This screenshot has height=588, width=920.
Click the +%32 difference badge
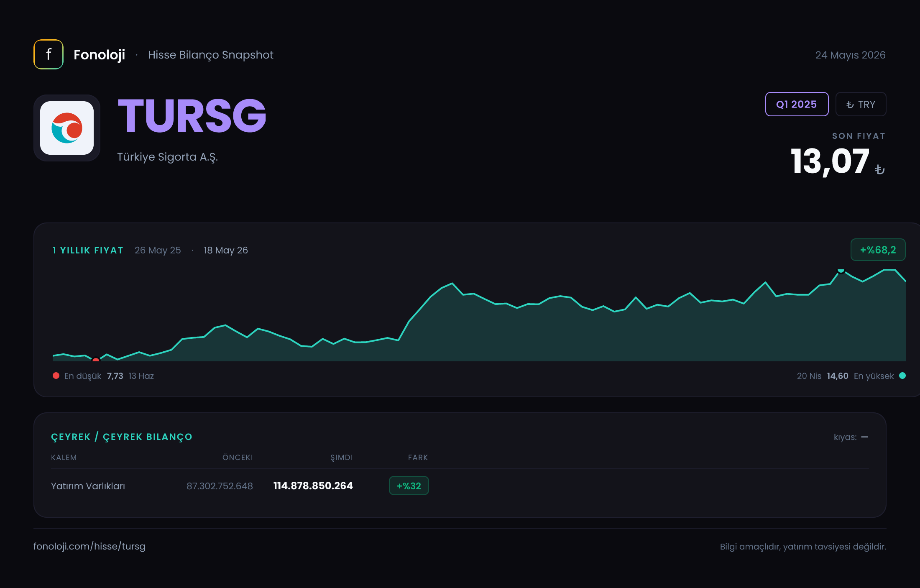[x=409, y=486]
